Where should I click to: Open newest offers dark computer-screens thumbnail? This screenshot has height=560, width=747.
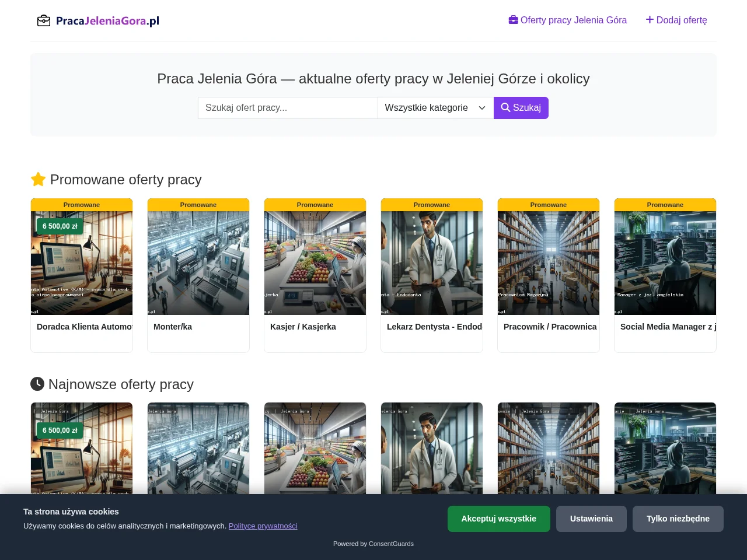[x=665, y=448]
